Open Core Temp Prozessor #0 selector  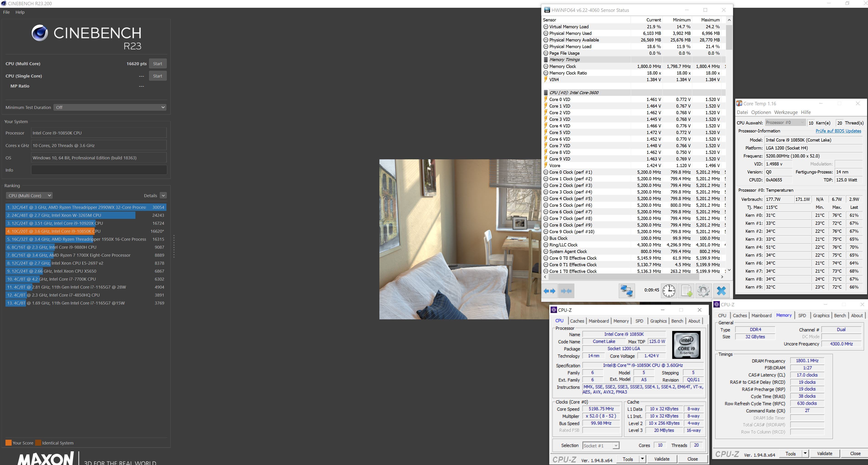pyautogui.click(x=785, y=123)
